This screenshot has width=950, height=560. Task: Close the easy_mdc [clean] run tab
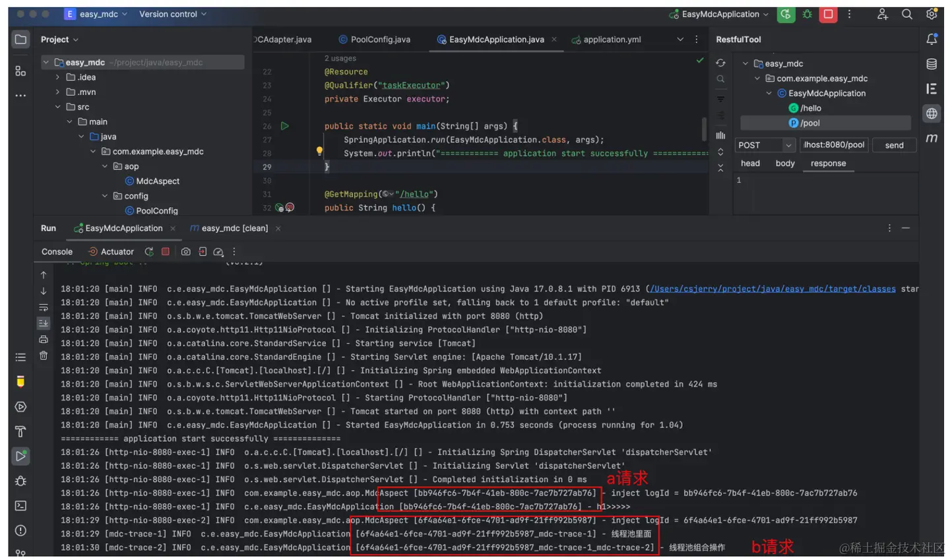[278, 228]
